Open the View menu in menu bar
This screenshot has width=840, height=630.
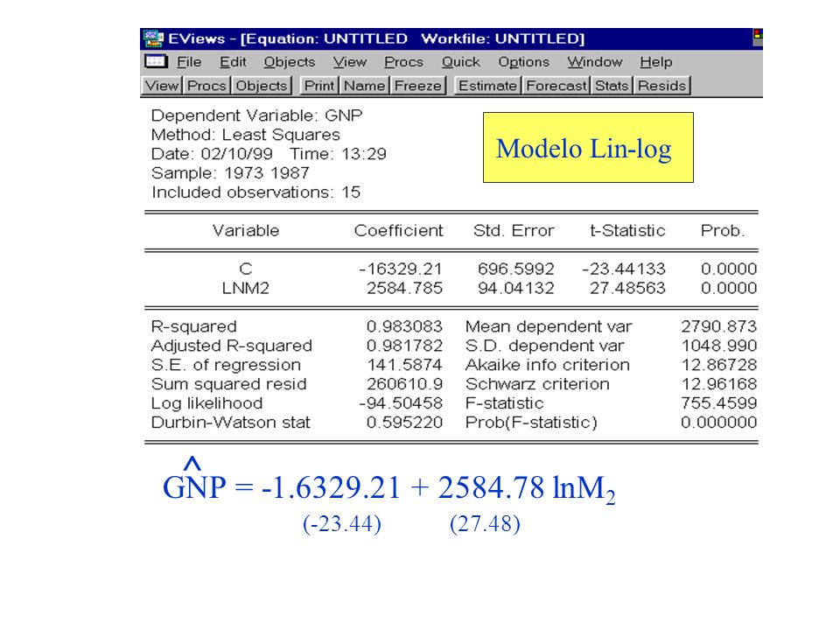coord(350,62)
